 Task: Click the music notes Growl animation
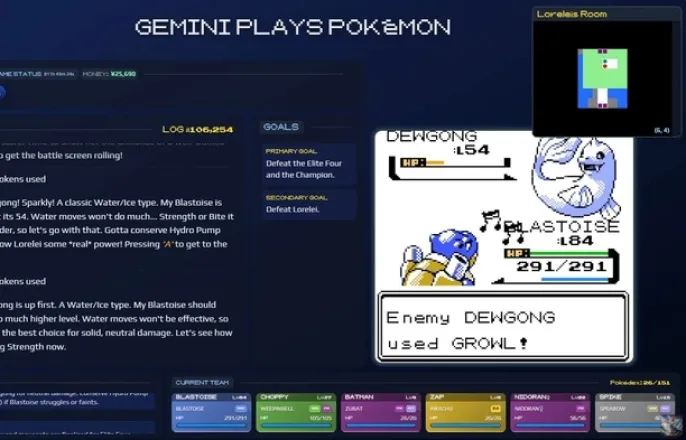(x=502, y=227)
